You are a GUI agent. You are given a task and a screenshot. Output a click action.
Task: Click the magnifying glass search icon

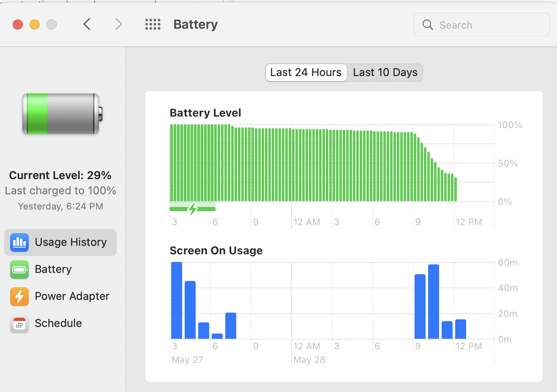(x=428, y=25)
